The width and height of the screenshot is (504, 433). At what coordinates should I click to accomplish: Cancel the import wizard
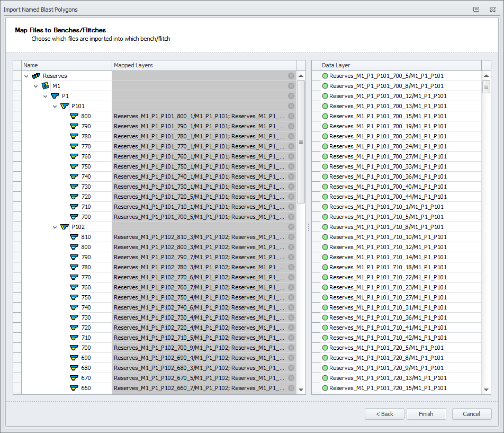[471, 414]
